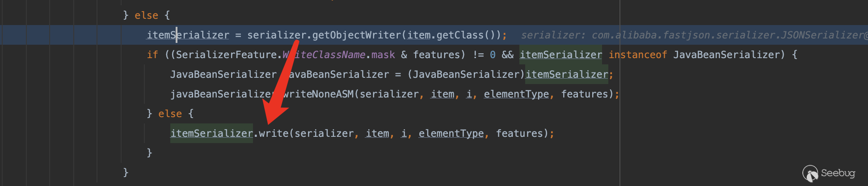
Task: Click the getObjectWriter method call
Action: tap(356, 35)
